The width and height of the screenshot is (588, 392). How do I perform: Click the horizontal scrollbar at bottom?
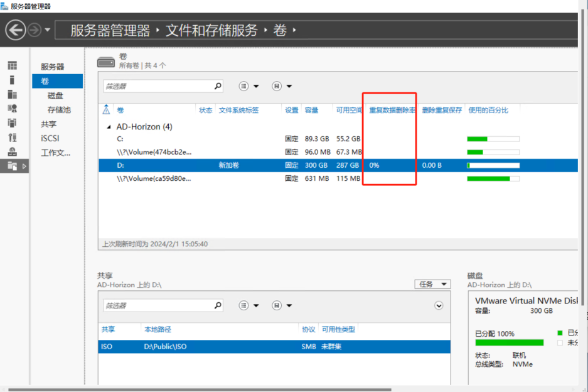(200, 389)
